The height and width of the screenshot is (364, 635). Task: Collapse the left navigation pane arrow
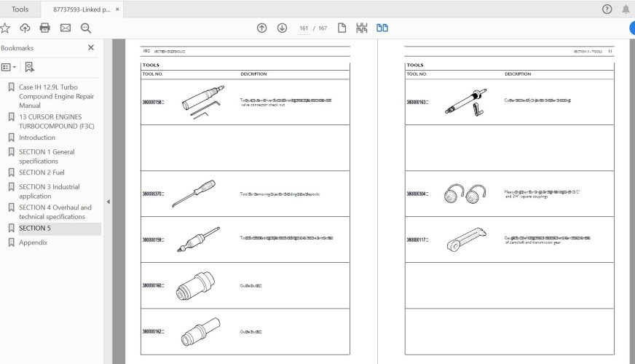pyautogui.click(x=108, y=202)
